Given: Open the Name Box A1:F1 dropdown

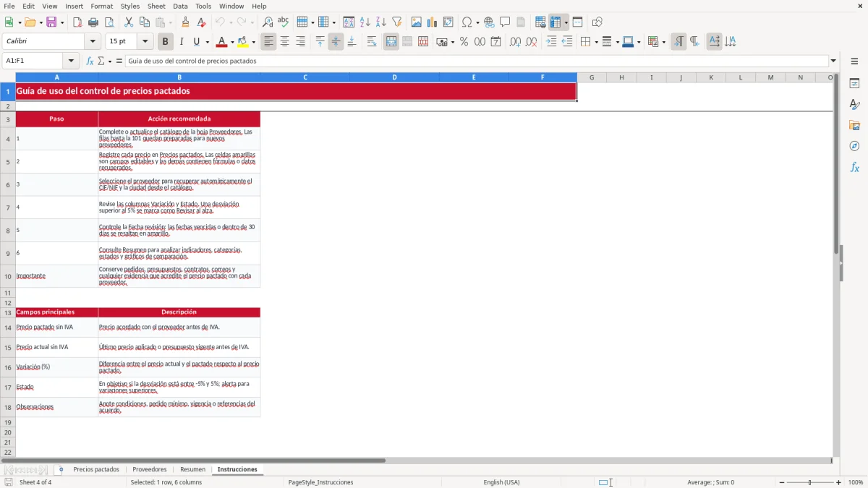Looking at the screenshot, I should pos(71,61).
